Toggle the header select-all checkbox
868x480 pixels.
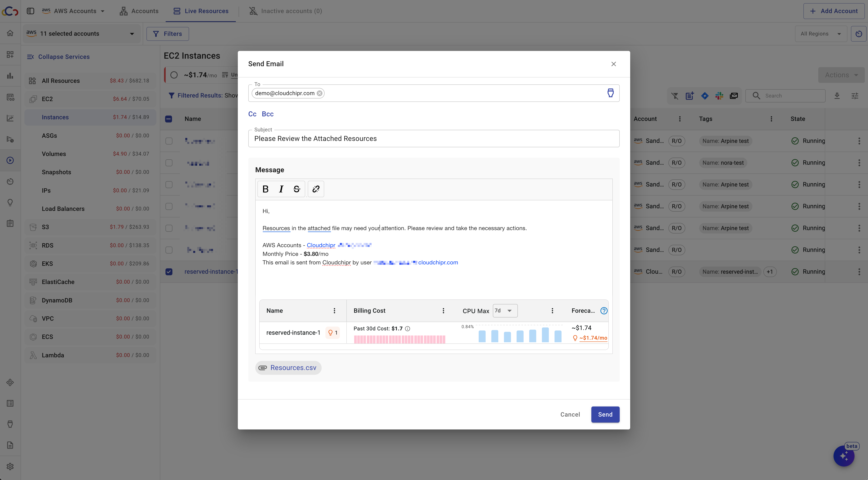tap(169, 119)
